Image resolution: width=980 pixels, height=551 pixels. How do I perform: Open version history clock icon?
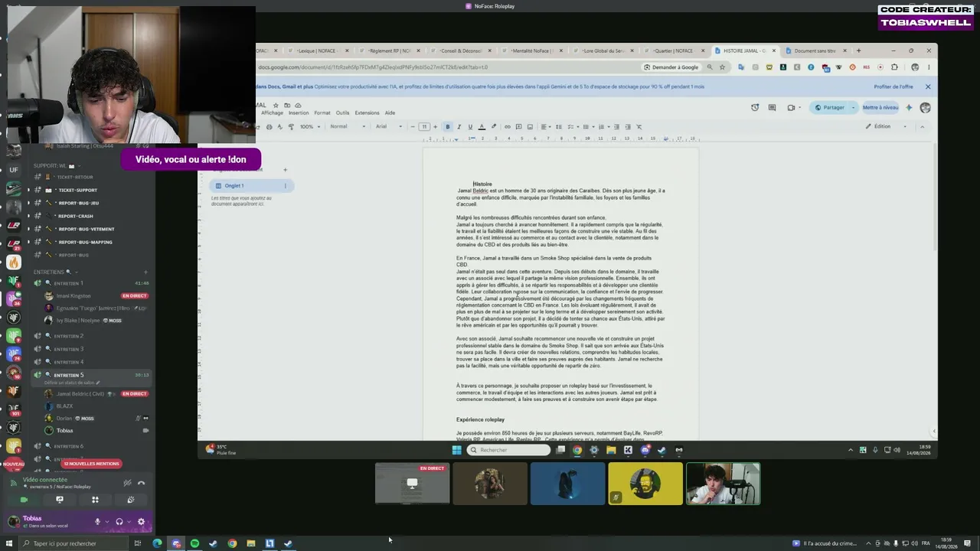tap(755, 107)
